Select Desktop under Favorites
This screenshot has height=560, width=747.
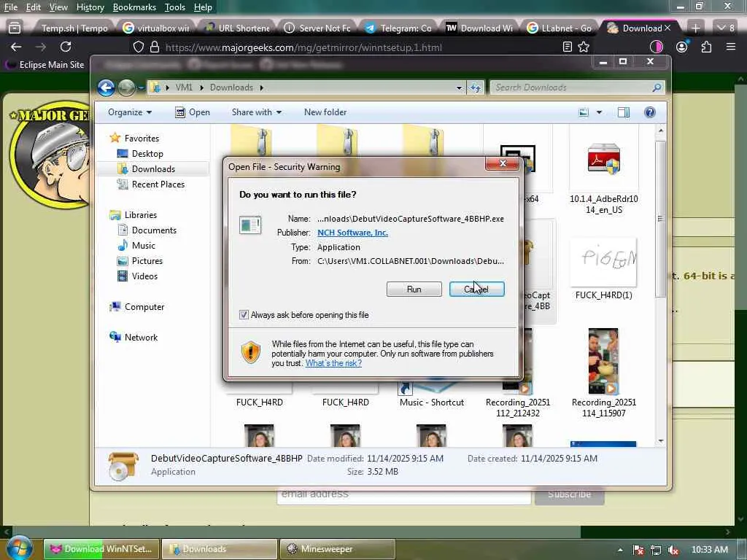pos(147,154)
